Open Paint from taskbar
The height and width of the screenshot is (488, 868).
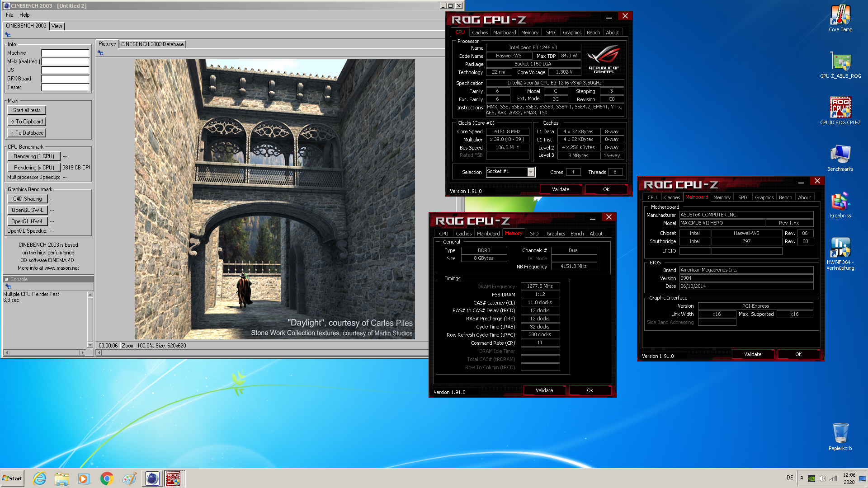129,479
